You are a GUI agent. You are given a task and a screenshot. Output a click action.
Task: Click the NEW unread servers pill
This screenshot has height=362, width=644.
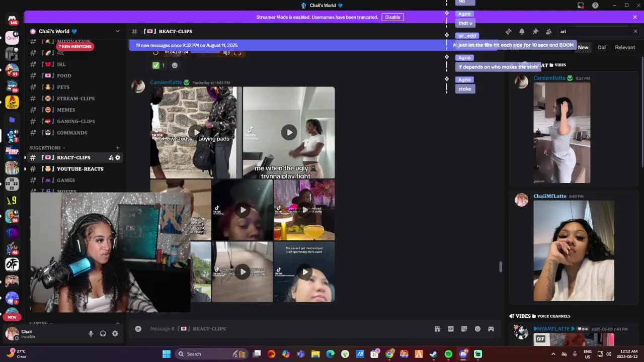[12, 317]
